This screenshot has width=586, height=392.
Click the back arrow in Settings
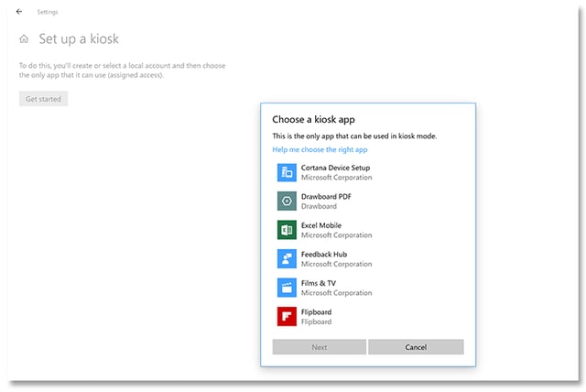[x=19, y=12]
